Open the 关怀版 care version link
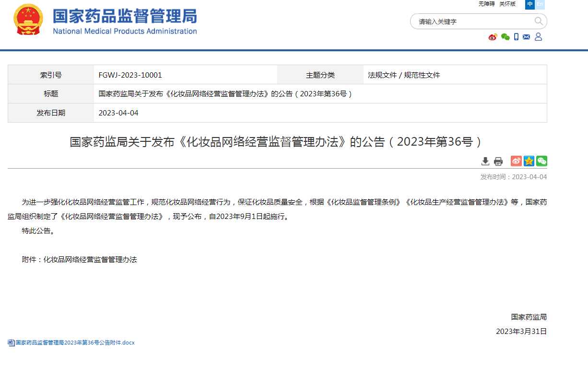This screenshot has height=367, width=588. pos(507,4)
